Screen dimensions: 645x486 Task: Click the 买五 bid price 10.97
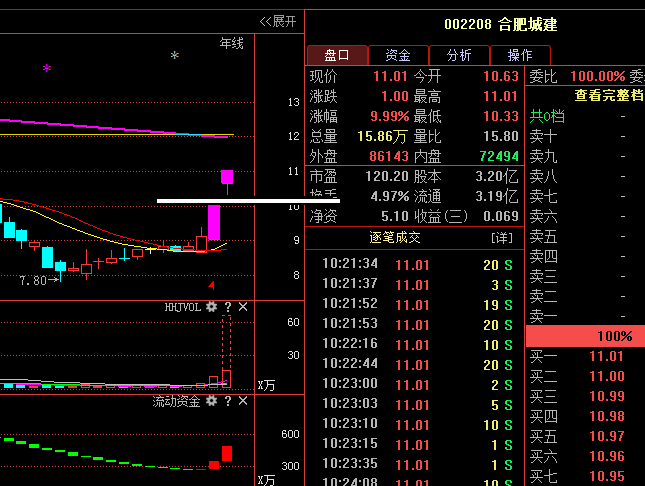point(607,436)
